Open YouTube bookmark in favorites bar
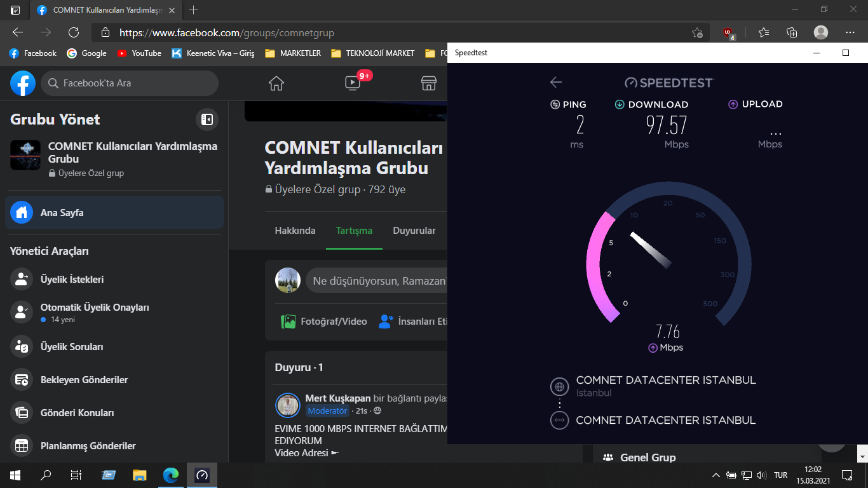The height and width of the screenshot is (488, 868). [139, 53]
